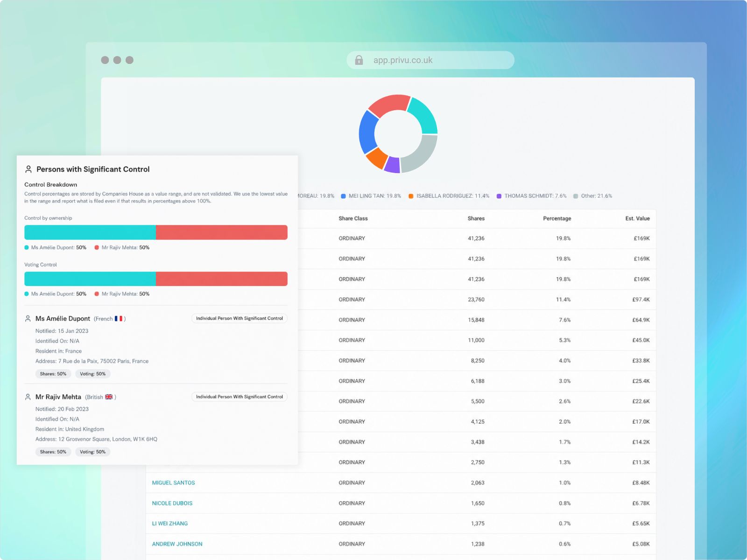Click the Mr Rajiv Mehta name
This screenshot has width=747, height=560.
(x=58, y=397)
